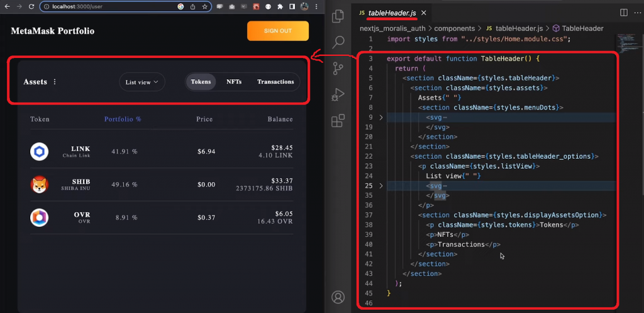The height and width of the screenshot is (313, 644).
Task: Click the $6.94 price
Action: 206,152
